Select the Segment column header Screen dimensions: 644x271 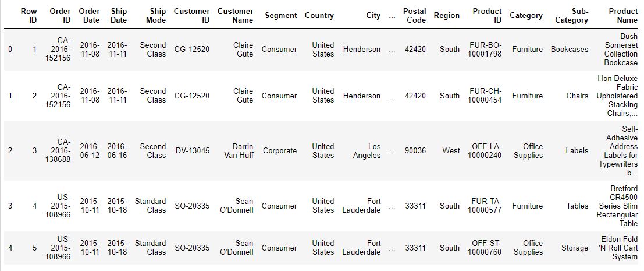pos(281,16)
